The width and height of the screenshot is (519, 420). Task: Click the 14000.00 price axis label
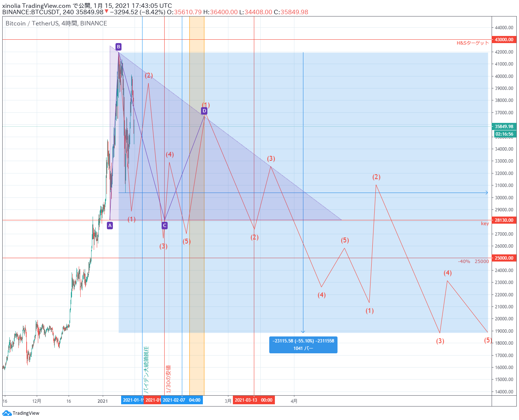(x=504, y=392)
